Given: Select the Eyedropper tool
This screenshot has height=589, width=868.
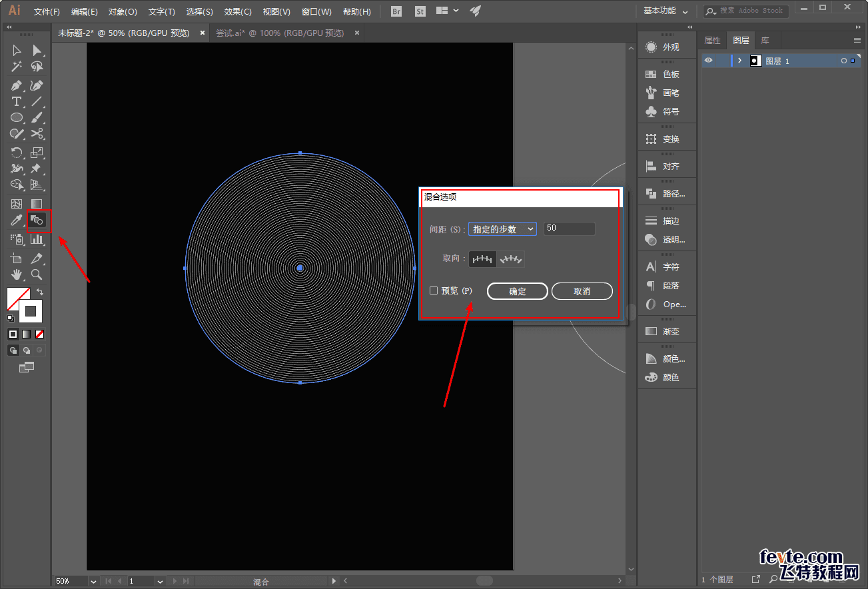Looking at the screenshot, I should [17, 221].
